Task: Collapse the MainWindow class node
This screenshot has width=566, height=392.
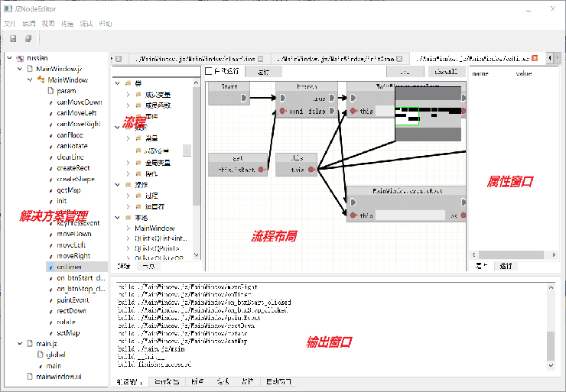Action: point(30,79)
